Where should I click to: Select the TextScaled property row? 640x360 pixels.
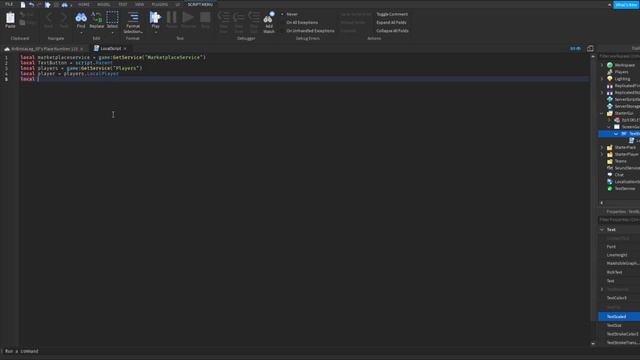click(x=619, y=316)
